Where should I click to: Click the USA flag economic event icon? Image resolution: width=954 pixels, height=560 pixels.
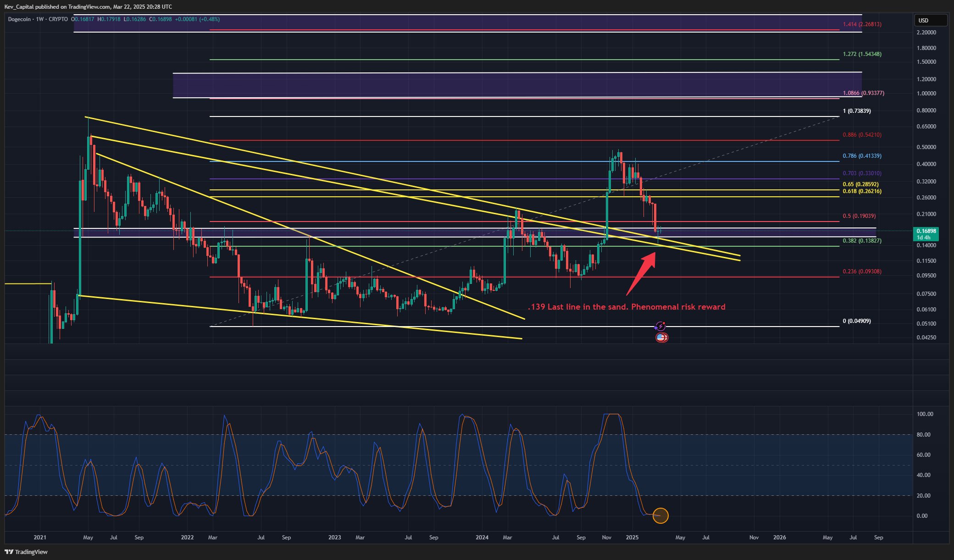(x=660, y=338)
